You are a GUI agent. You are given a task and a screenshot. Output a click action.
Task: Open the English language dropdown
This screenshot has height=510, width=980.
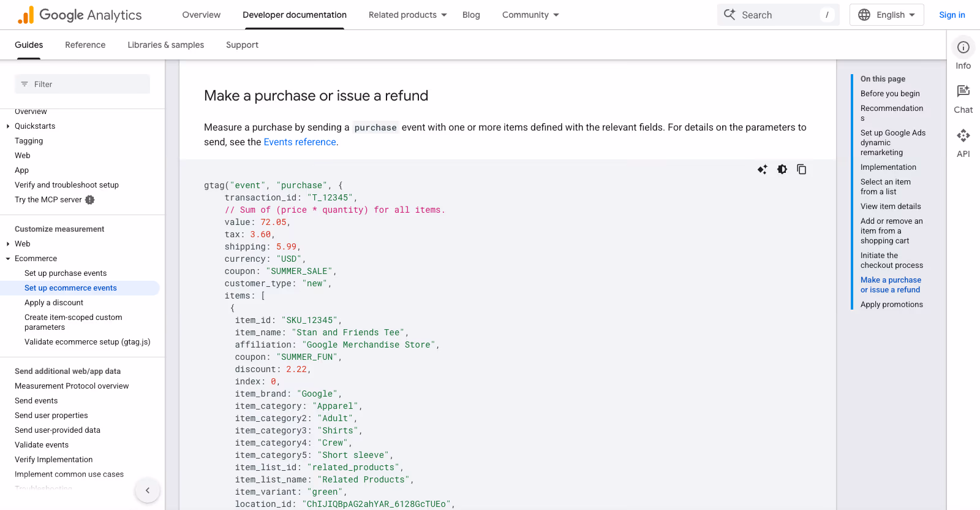tap(887, 15)
